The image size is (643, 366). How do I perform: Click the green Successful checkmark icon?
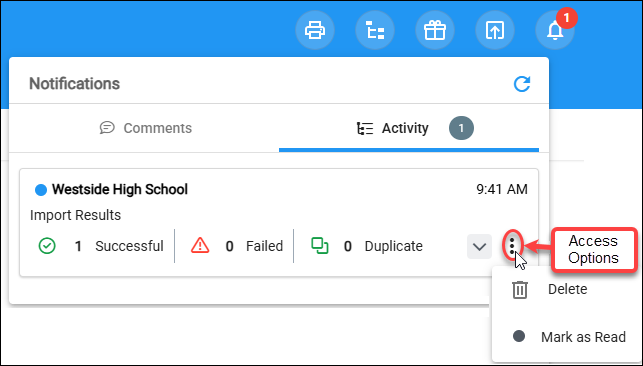tap(47, 246)
